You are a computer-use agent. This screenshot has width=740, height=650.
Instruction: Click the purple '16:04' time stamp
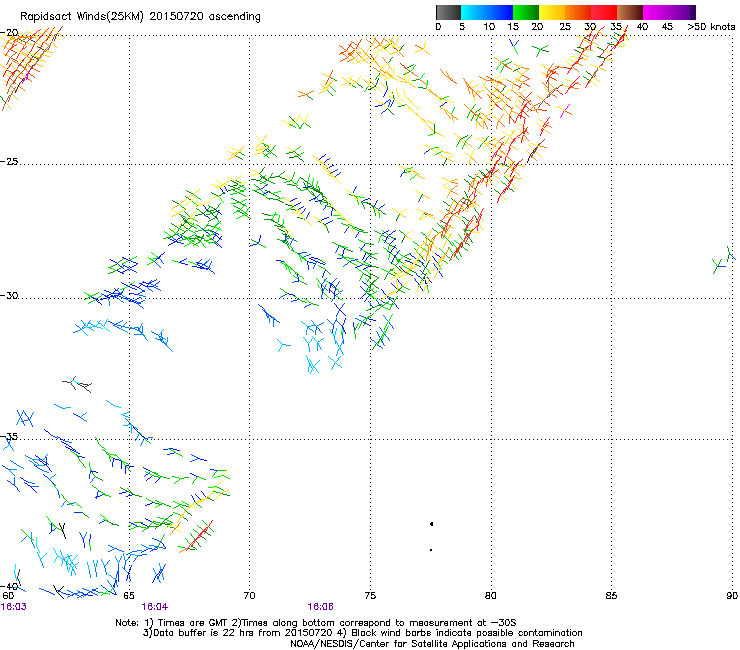[x=154, y=607]
